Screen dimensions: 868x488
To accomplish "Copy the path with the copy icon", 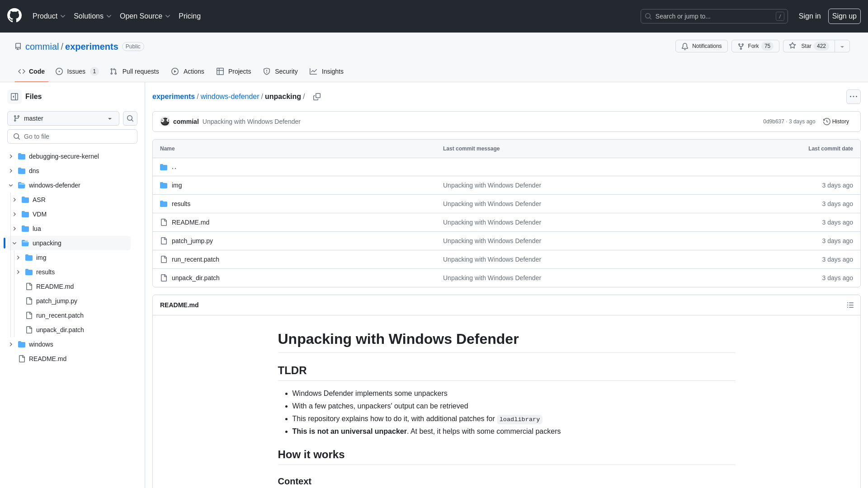I will coord(317,97).
